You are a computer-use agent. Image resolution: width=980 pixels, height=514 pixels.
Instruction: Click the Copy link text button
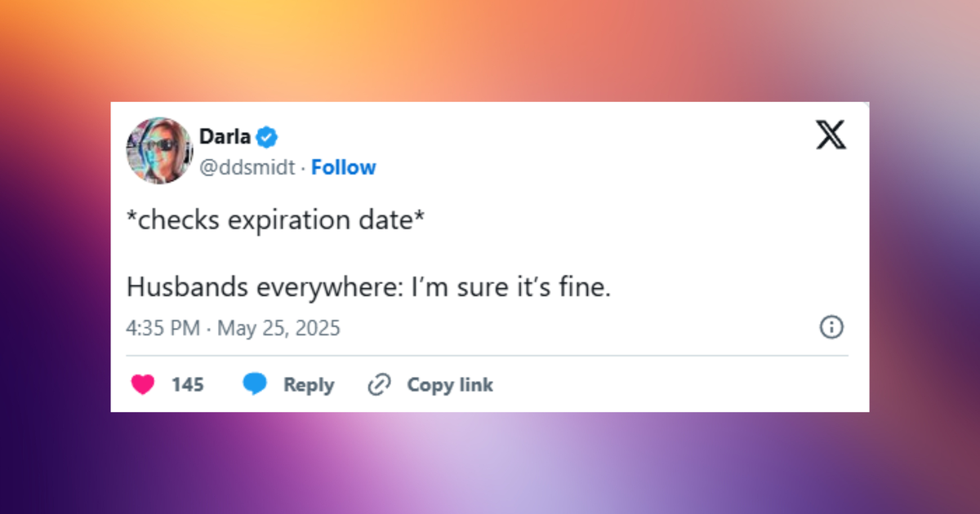(x=450, y=384)
